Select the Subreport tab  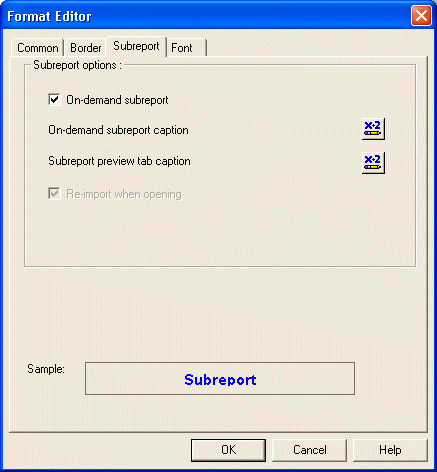click(x=136, y=46)
